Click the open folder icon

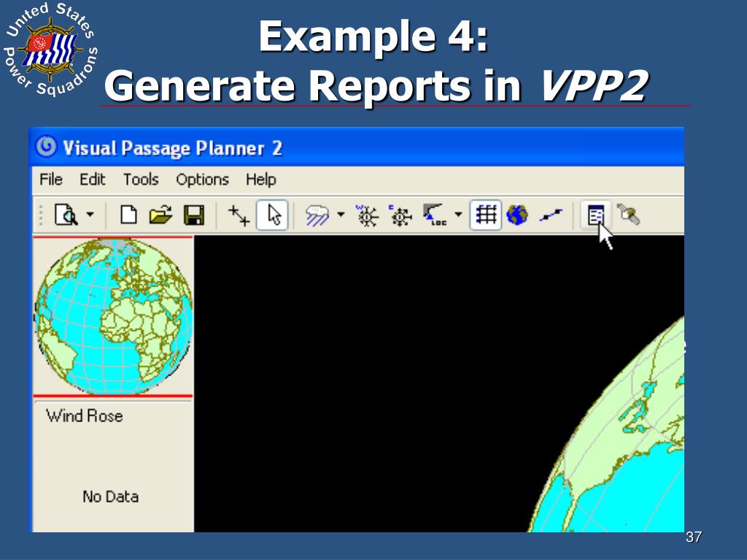(160, 215)
